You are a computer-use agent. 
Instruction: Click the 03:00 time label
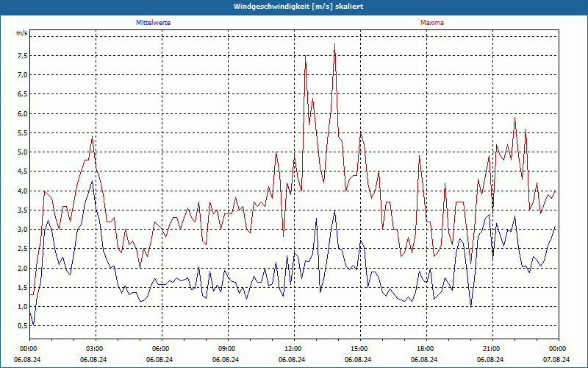pos(96,349)
